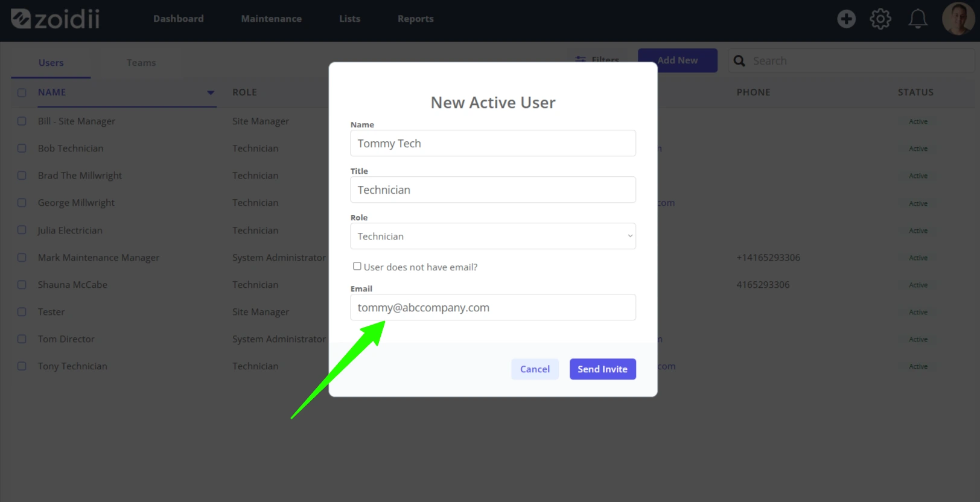Screen dimensions: 980x502
Task: Select the Brad The Millwright checkbox
Action: tap(22, 176)
